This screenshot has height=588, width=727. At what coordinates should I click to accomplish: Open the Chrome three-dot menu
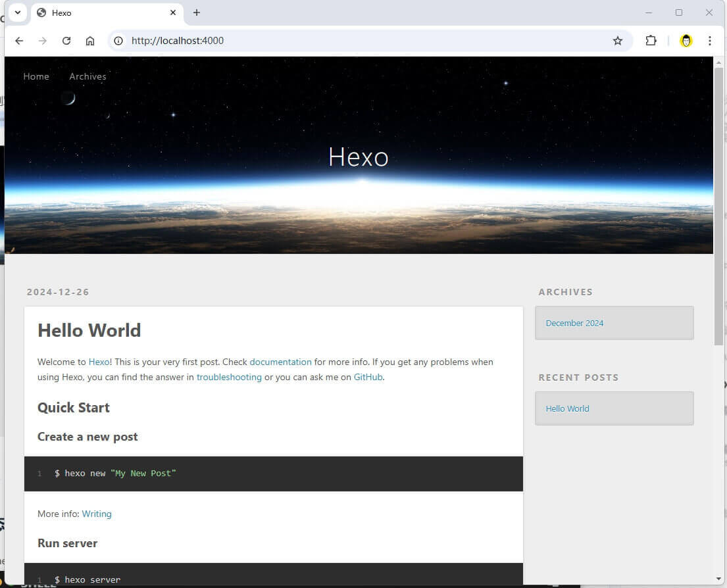coord(709,41)
